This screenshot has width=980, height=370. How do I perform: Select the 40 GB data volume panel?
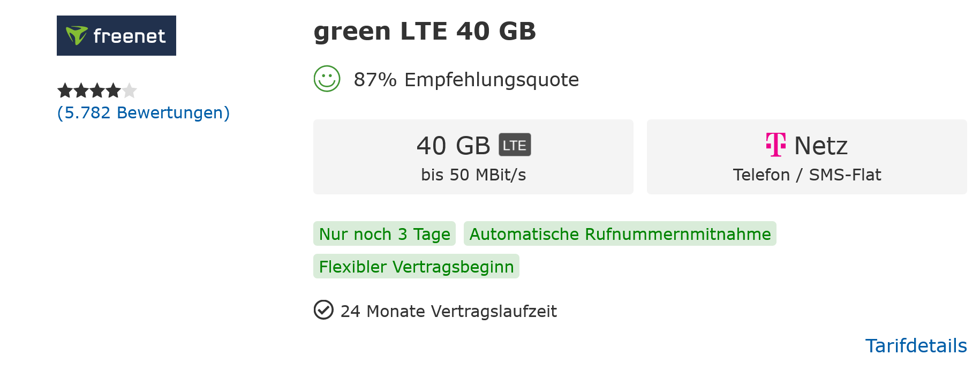pyautogui.click(x=473, y=156)
